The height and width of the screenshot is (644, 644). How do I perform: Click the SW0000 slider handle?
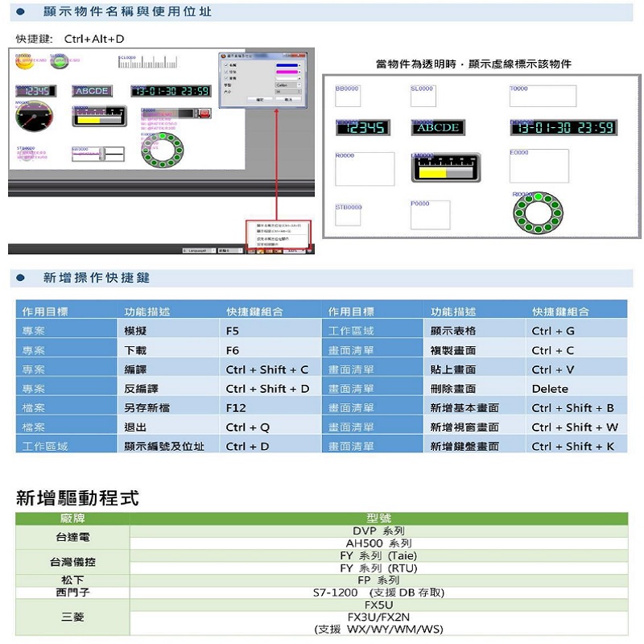(x=103, y=155)
